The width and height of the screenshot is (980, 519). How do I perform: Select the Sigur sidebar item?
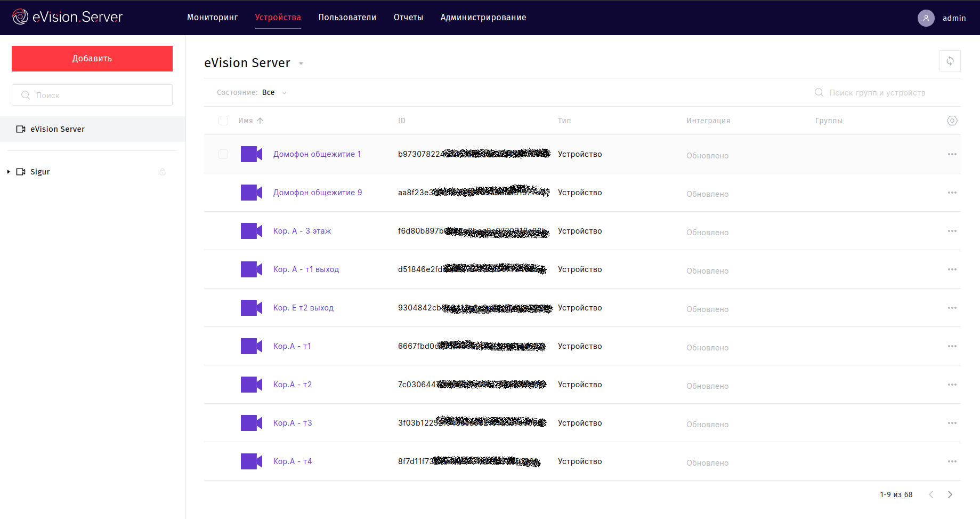[x=40, y=172]
